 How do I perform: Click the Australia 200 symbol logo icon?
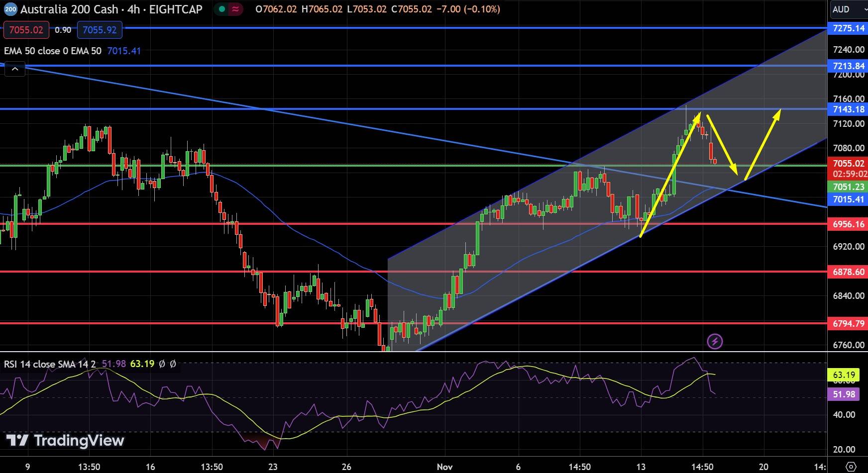[10, 9]
